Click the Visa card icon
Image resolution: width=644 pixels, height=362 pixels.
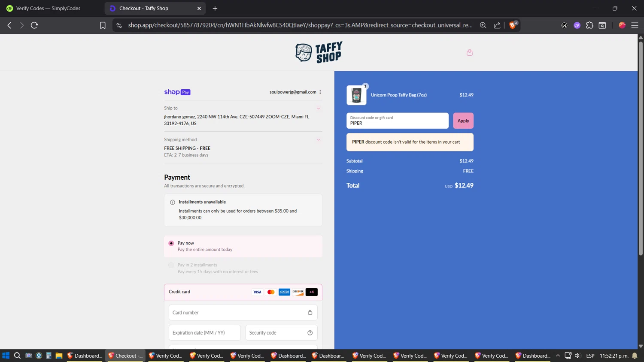[x=257, y=292]
